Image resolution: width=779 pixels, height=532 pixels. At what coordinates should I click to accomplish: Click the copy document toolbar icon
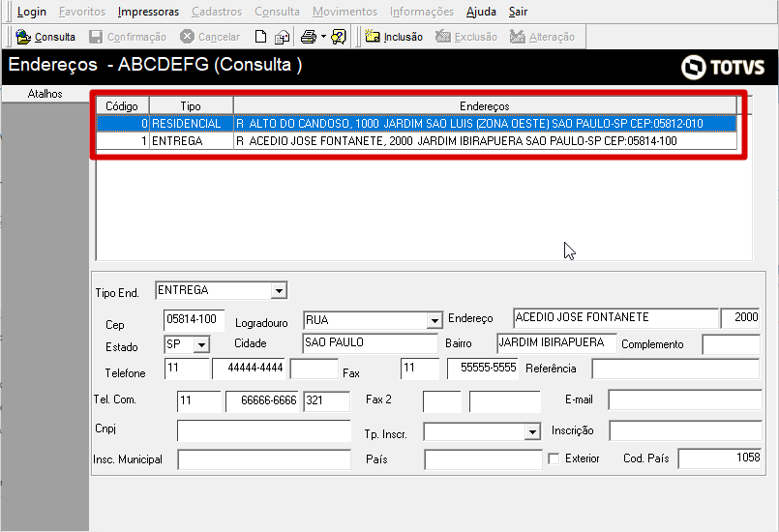click(x=283, y=38)
